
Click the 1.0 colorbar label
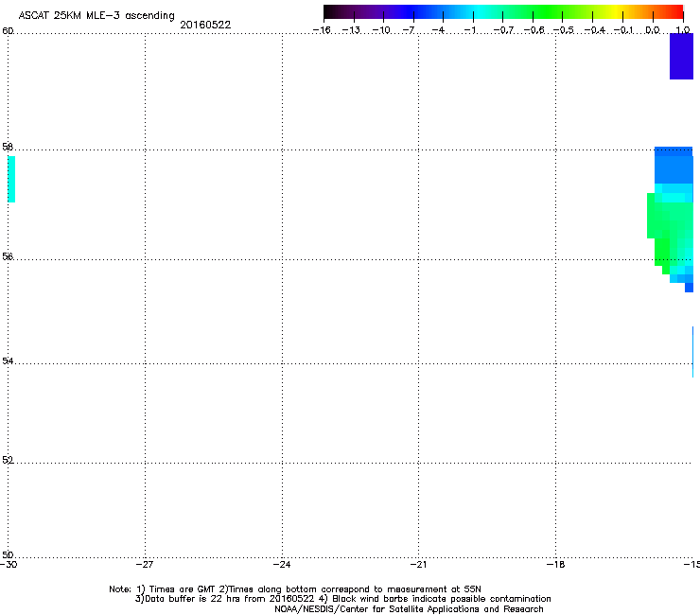pyautogui.click(x=683, y=30)
